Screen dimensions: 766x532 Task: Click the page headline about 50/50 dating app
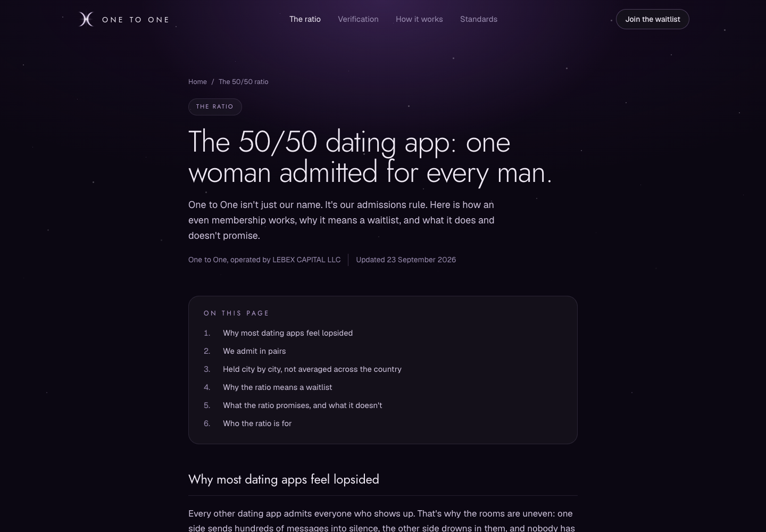370,157
